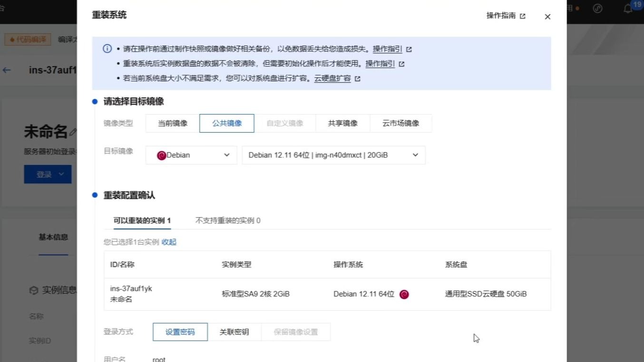Select 当前镜像 image type
644x362 pixels.
(173, 123)
